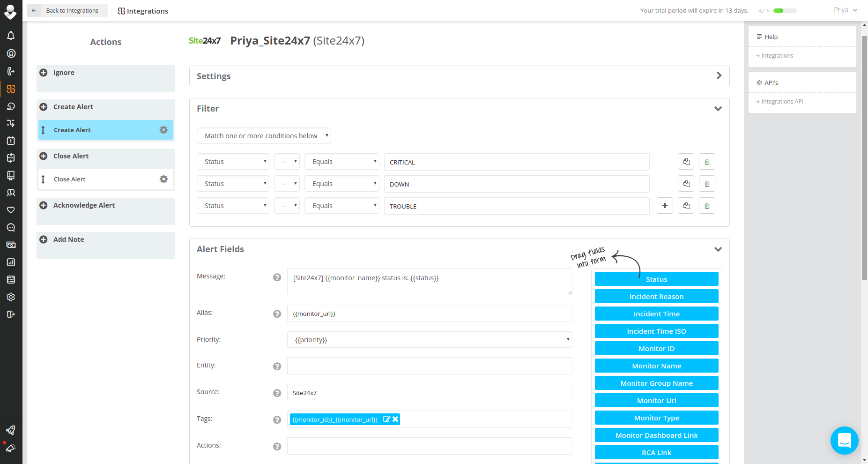Open help icon next to Message field
Screen dimensions: 868x464
[x=277, y=277]
